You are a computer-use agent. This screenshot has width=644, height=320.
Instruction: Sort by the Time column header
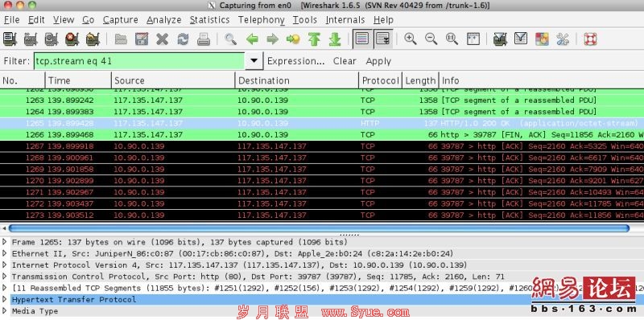pyautogui.click(x=78, y=80)
